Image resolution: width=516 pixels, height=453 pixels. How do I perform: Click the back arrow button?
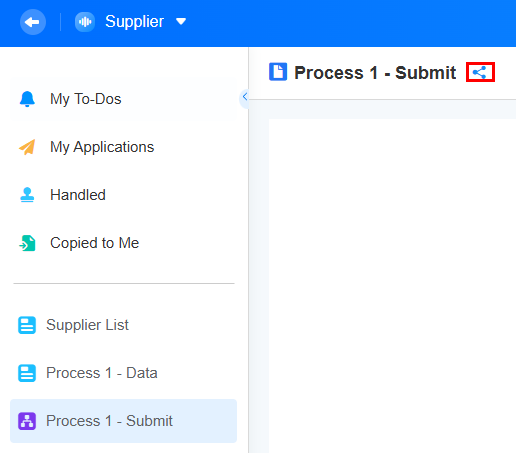tap(33, 22)
